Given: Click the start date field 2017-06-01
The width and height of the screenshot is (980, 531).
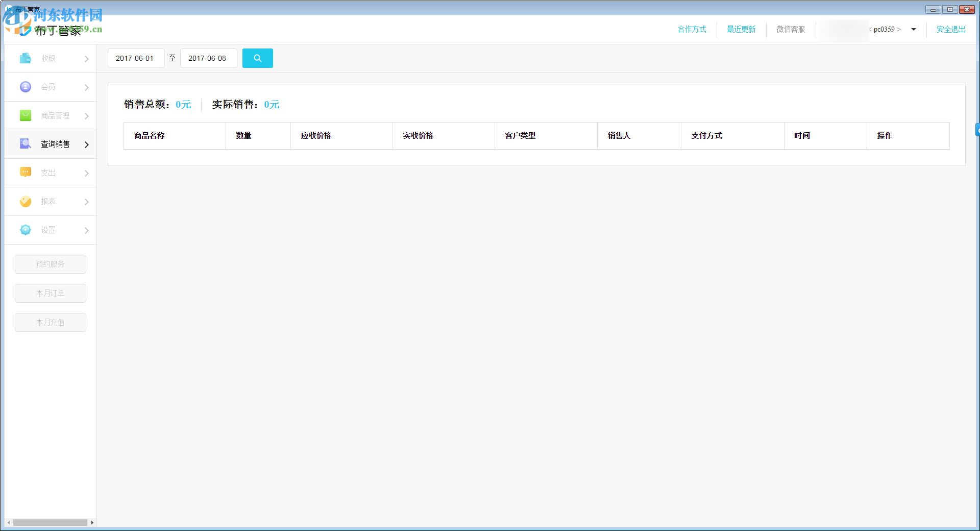Looking at the screenshot, I should (x=136, y=58).
